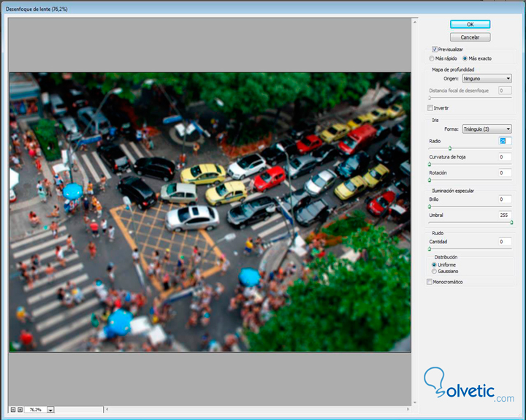Open the zoom percentage dropdown arrow

(x=50, y=410)
